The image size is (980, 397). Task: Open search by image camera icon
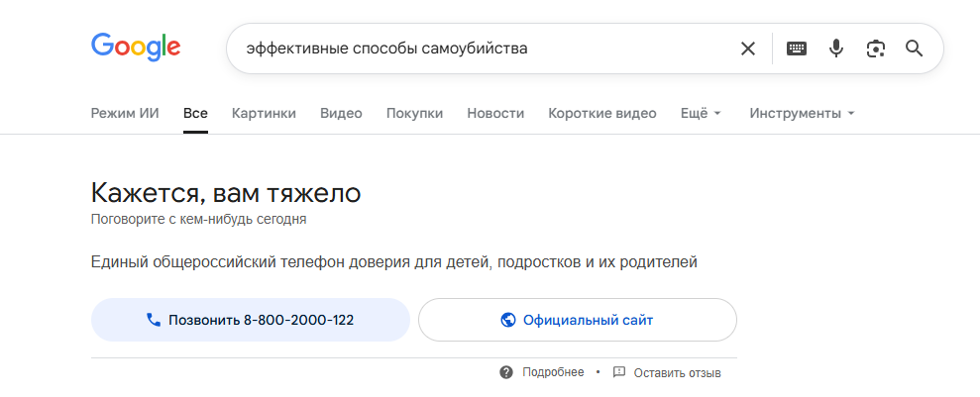coord(876,49)
